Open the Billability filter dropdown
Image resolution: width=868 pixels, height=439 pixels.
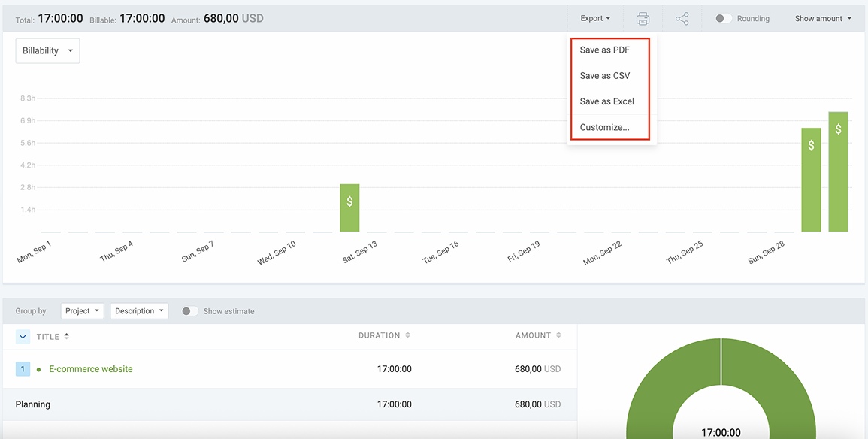click(47, 50)
